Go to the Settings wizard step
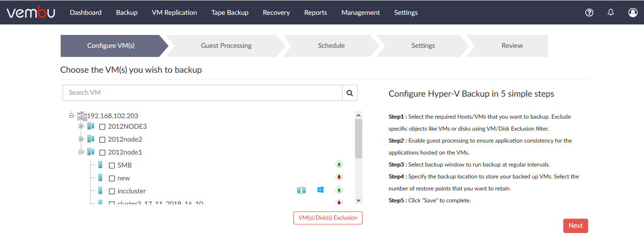Screen dimensions: 644x245 (423, 45)
